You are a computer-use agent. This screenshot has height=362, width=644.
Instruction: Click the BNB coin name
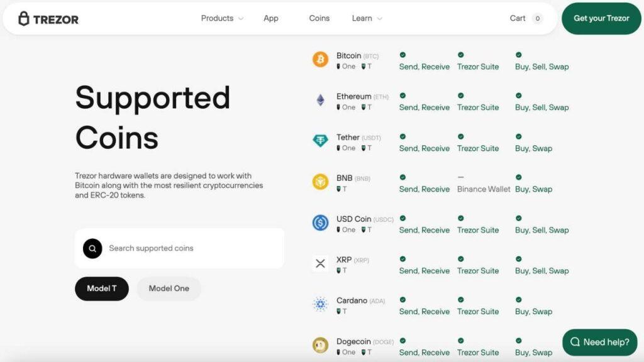click(x=344, y=178)
